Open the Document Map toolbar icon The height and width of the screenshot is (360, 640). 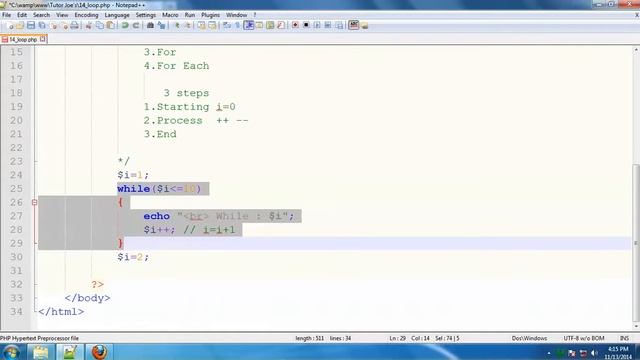tap(270, 25)
